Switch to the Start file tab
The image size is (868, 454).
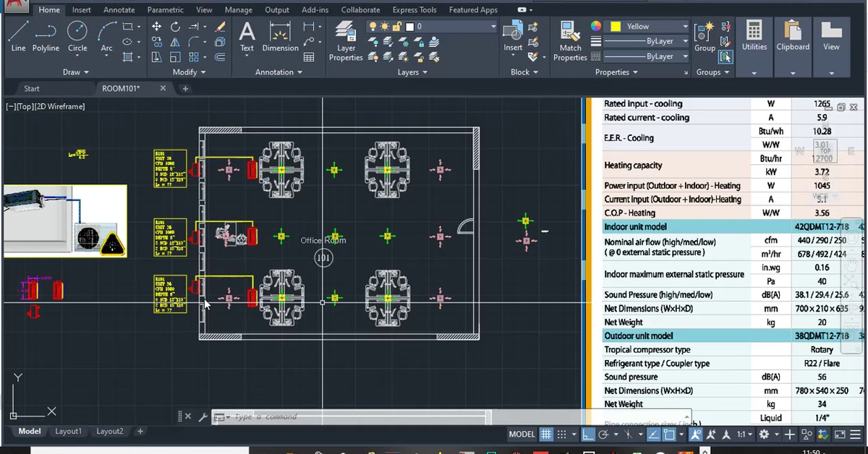click(x=32, y=89)
